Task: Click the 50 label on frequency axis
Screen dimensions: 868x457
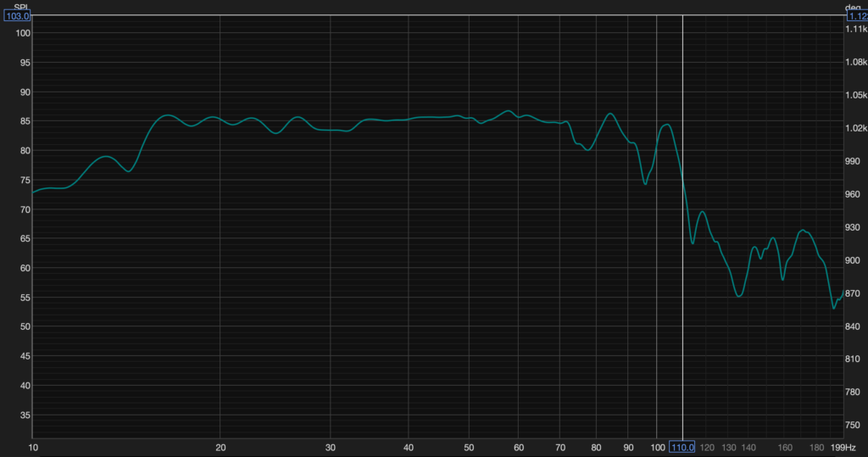Action: pyautogui.click(x=469, y=448)
